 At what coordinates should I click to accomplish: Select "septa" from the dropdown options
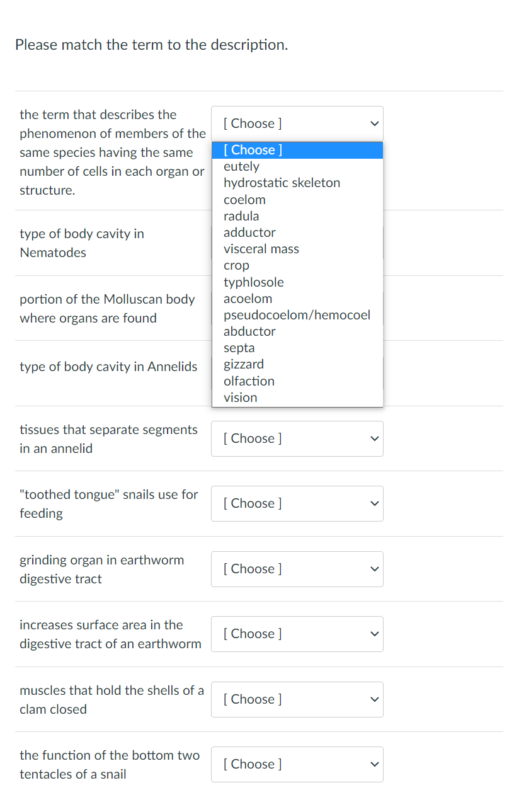coord(239,347)
